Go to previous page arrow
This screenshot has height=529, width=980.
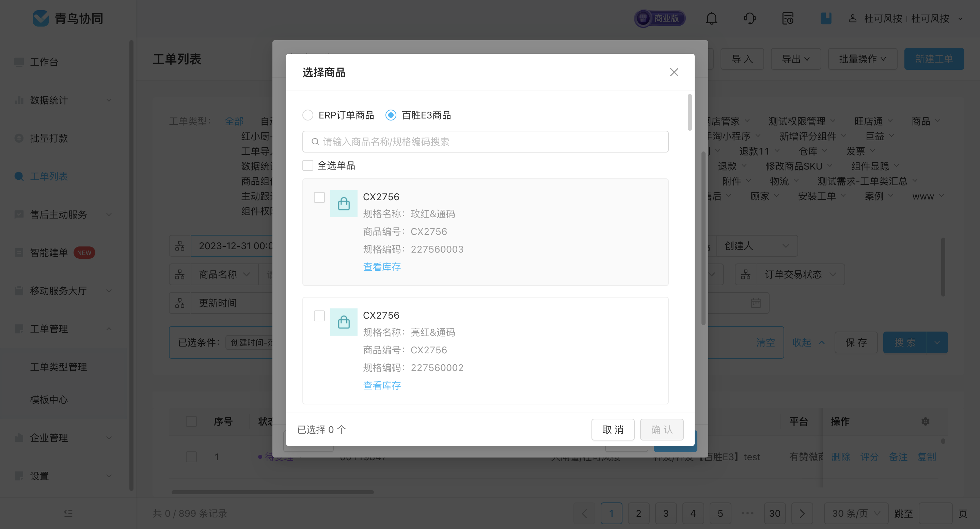(584, 513)
